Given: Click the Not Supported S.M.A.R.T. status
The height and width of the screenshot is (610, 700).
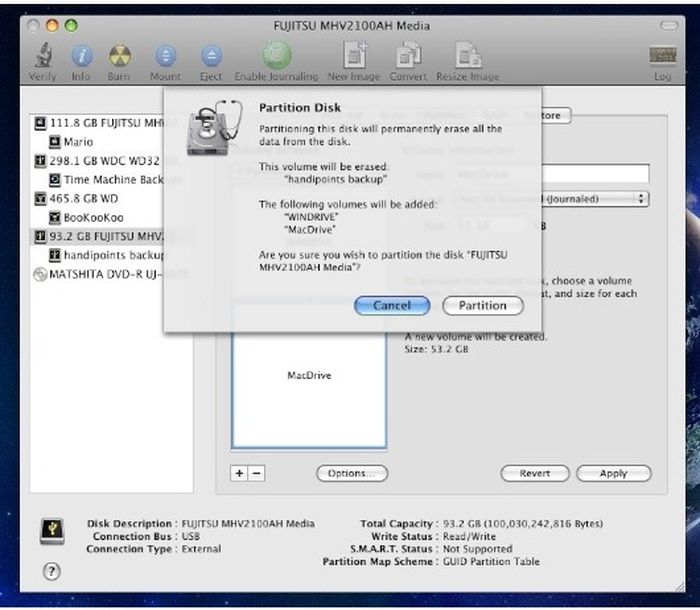Looking at the screenshot, I should click(477, 549).
